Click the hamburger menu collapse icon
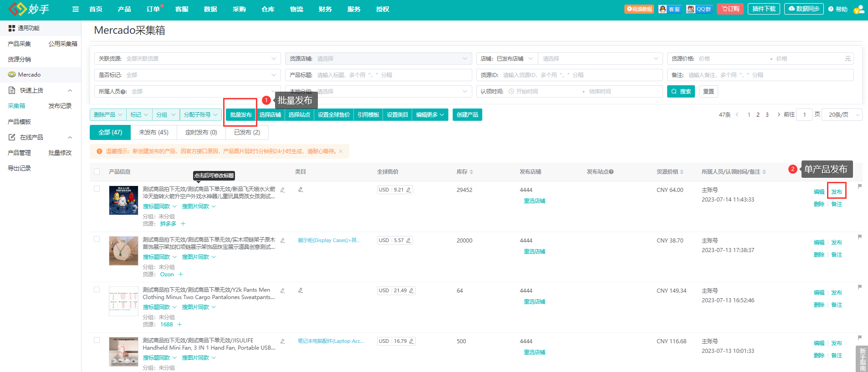The height and width of the screenshot is (372, 868). point(76,9)
